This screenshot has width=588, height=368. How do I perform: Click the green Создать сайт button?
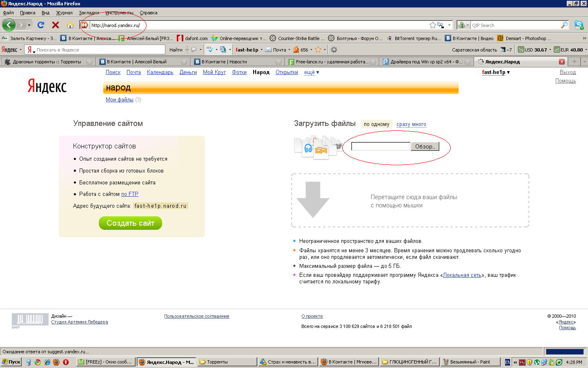(x=131, y=223)
